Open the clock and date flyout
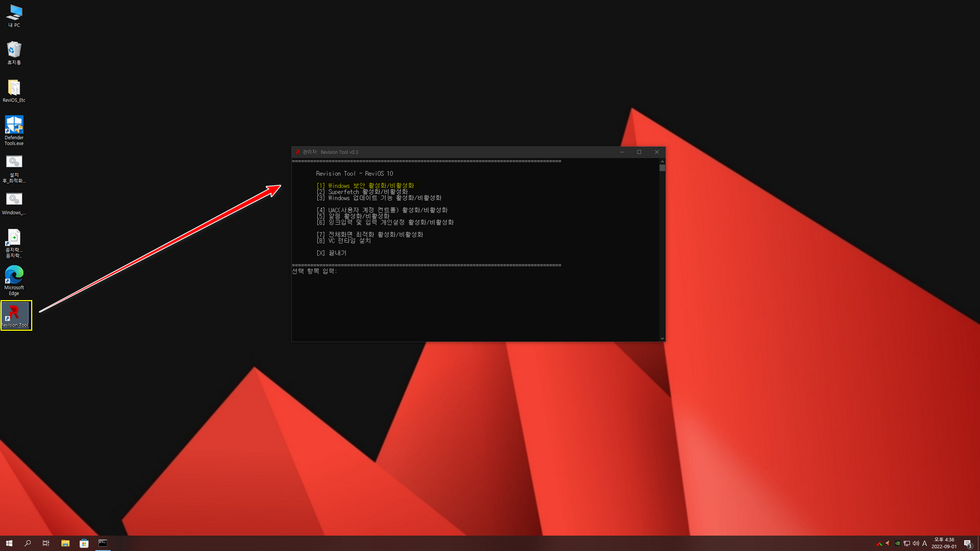This screenshot has width=980, height=551. (x=944, y=543)
